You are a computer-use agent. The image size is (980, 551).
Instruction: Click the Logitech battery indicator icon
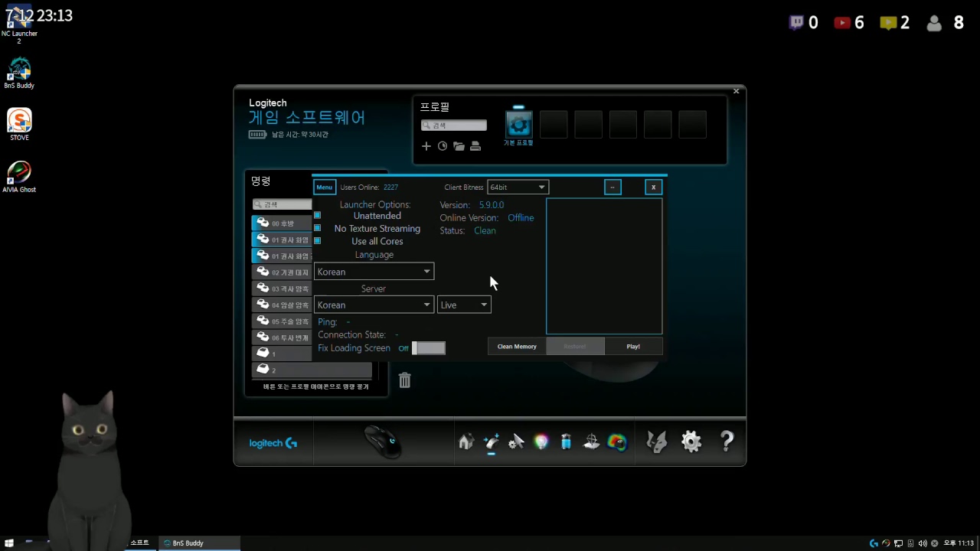coord(257,135)
